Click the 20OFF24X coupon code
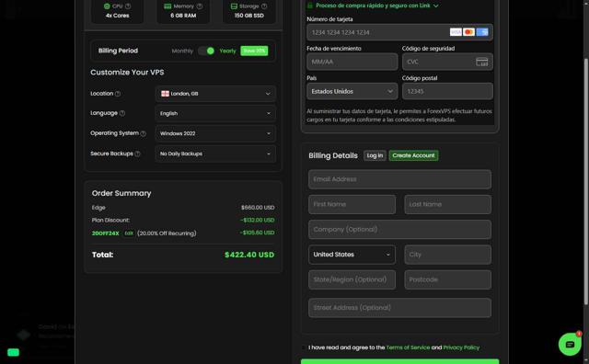Viewport: 589px width, 364px height. coord(106,233)
